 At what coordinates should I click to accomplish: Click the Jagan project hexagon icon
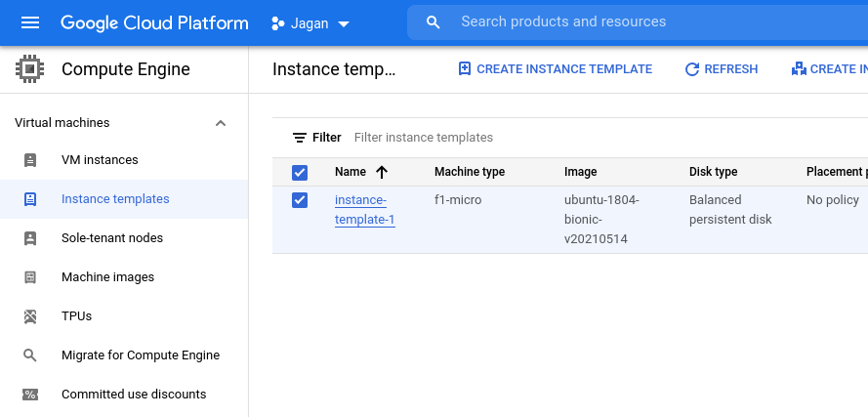point(278,23)
